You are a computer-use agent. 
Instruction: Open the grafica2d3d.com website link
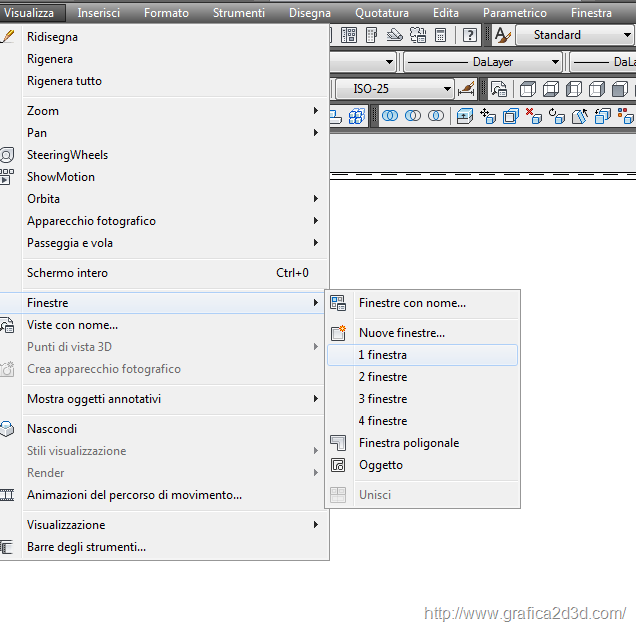(x=524, y=613)
